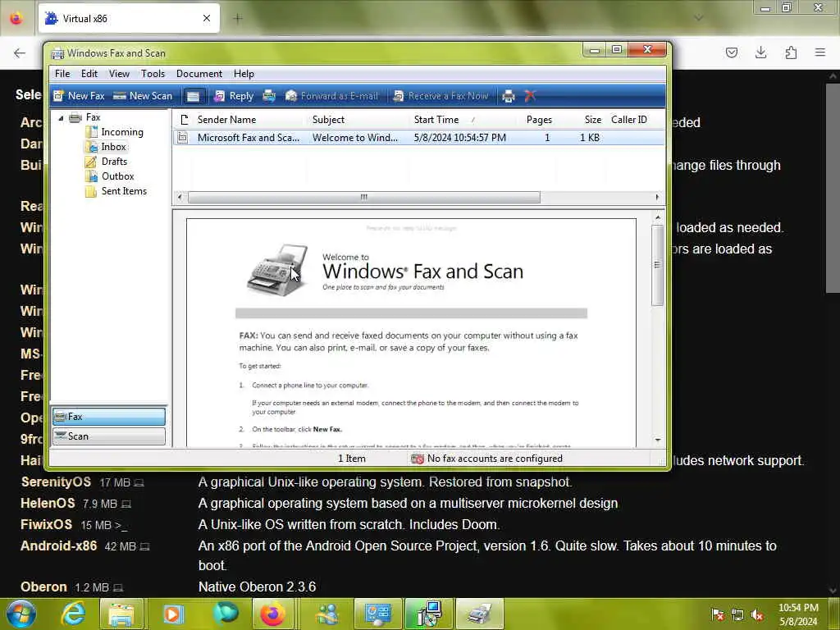Open the Firefox hamburger menu
The image size is (840, 630).
coord(820,52)
